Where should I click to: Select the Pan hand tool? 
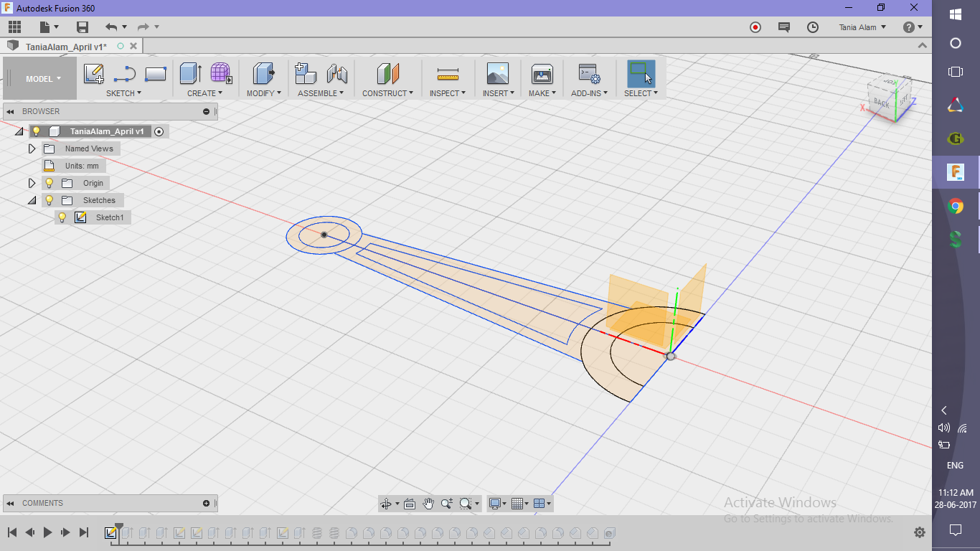point(428,504)
